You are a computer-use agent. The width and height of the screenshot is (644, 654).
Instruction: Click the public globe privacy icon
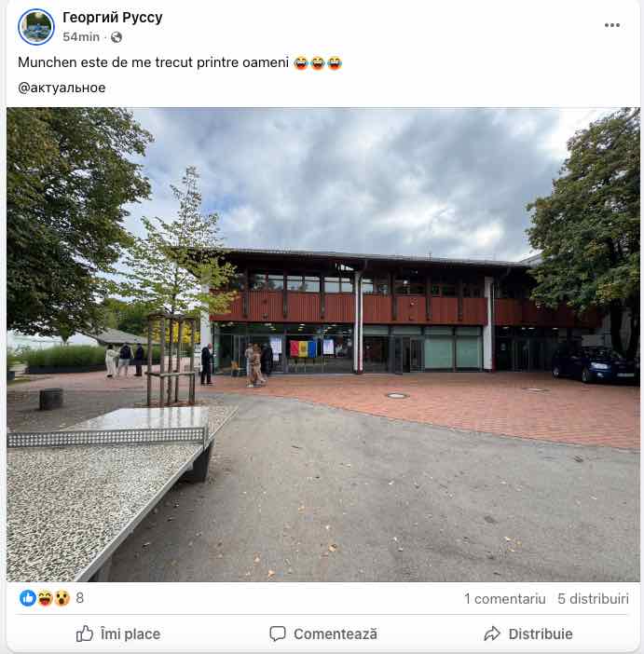coord(116,37)
